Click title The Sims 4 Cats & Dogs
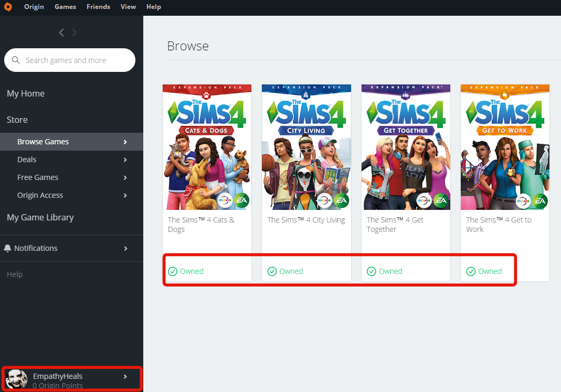561x392 pixels. pos(201,225)
